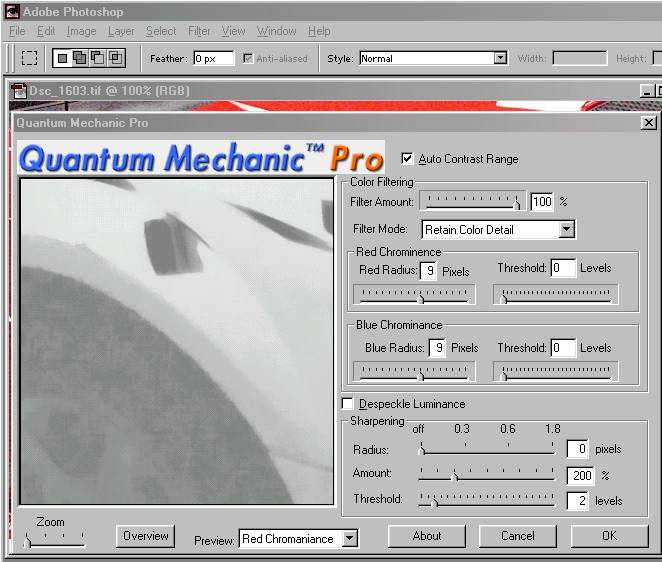The height and width of the screenshot is (562, 662).
Task: Click the Feather input field
Action: tap(214, 58)
